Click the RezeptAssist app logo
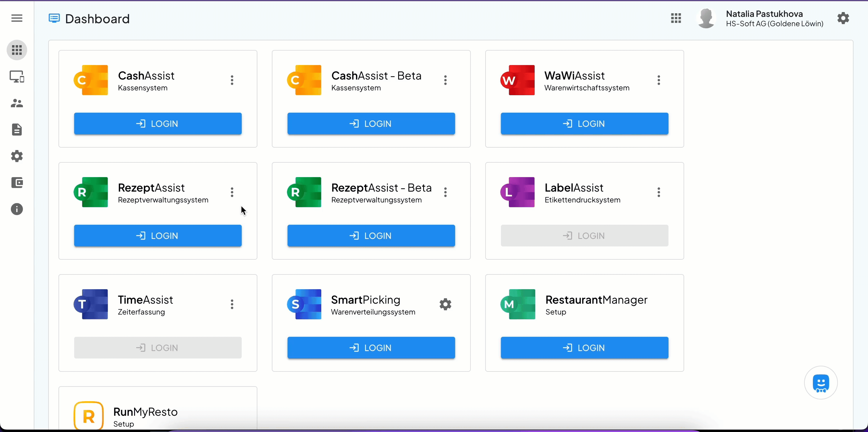Screen dimensions: 868x432 [91, 192]
